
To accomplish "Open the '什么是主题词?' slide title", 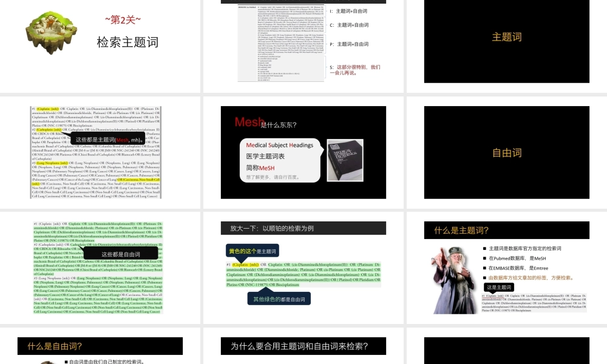I will coord(461,230).
